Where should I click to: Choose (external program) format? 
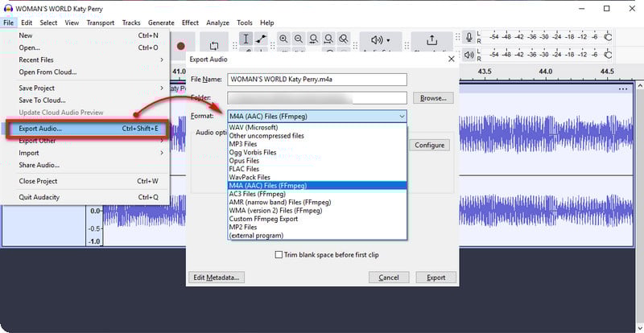(317, 236)
